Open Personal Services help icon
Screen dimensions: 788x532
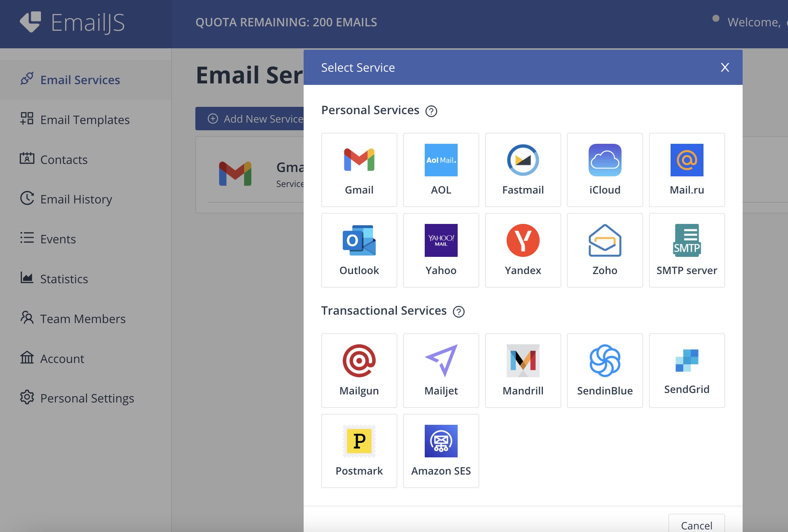(x=431, y=111)
